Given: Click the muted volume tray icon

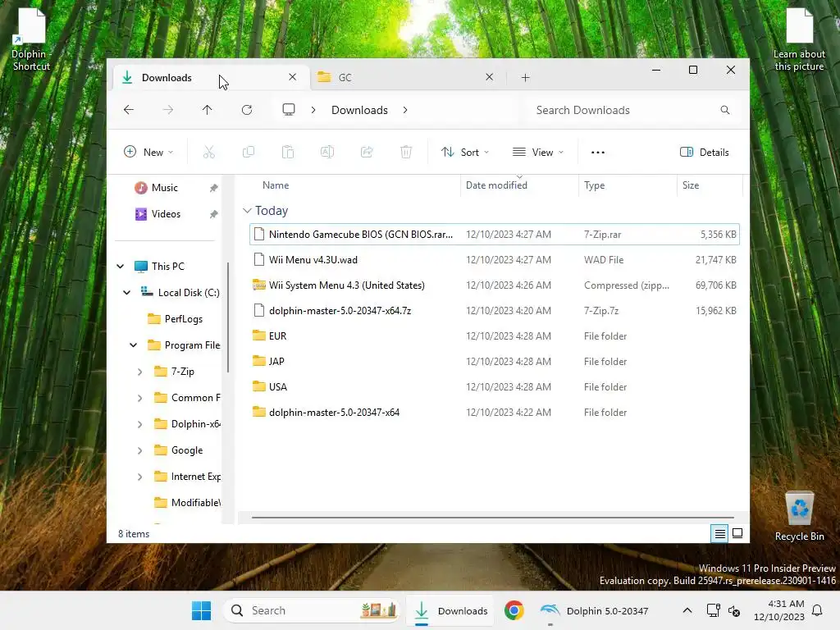Looking at the screenshot, I should (x=734, y=610).
